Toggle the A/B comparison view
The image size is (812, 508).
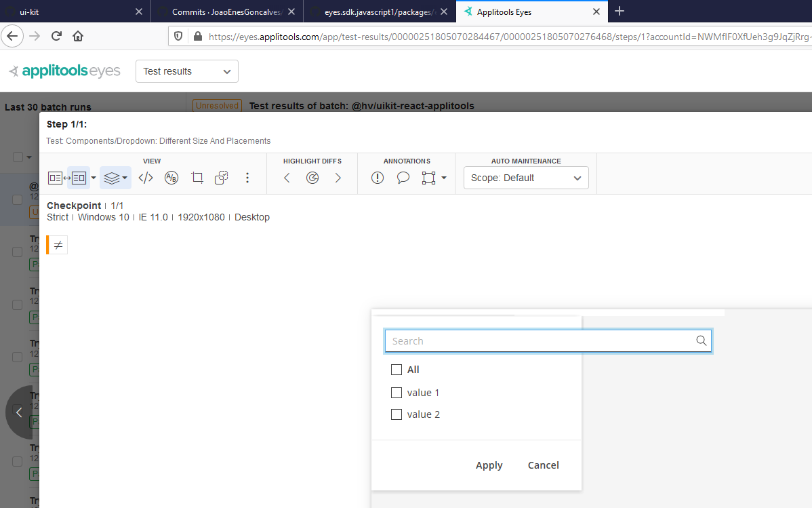pos(171,177)
